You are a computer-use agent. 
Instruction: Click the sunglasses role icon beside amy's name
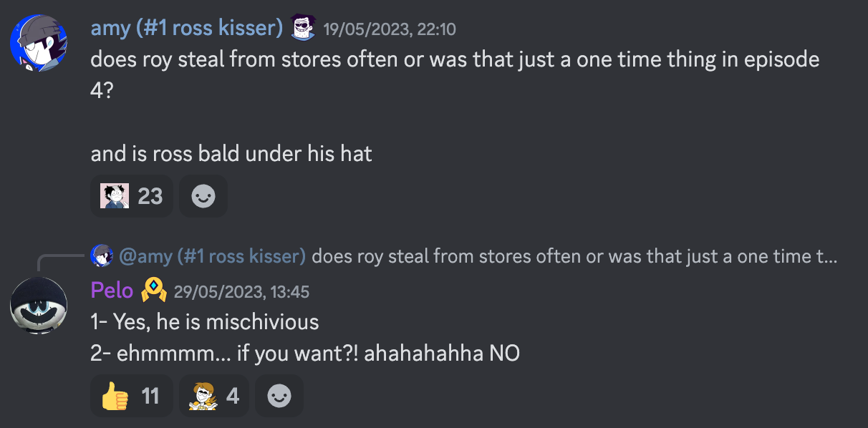[x=303, y=29]
